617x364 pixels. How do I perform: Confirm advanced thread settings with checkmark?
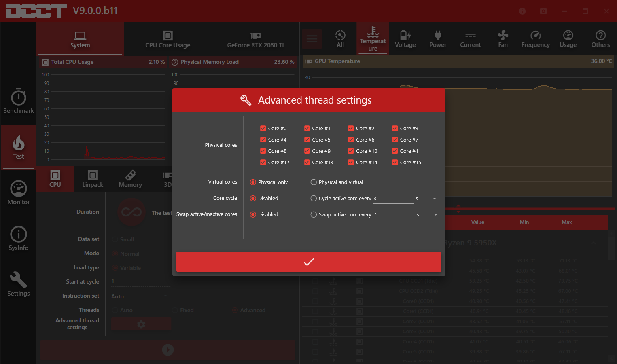309,262
